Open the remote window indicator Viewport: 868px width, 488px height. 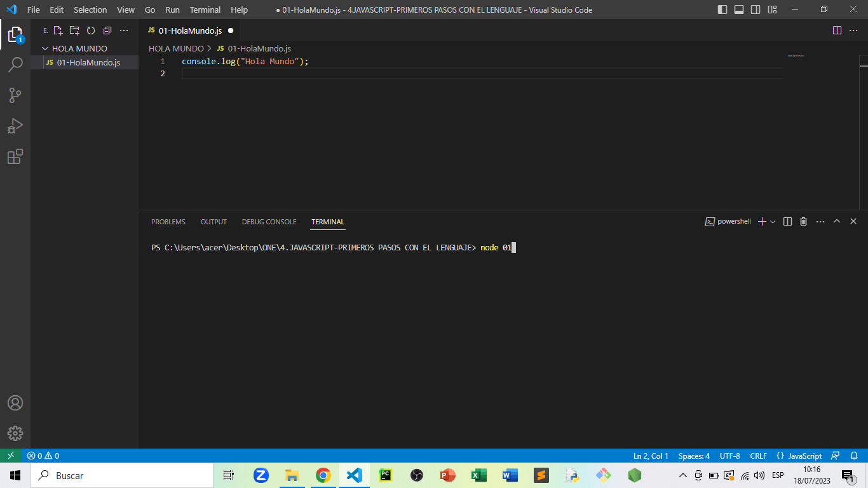click(x=11, y=456)
